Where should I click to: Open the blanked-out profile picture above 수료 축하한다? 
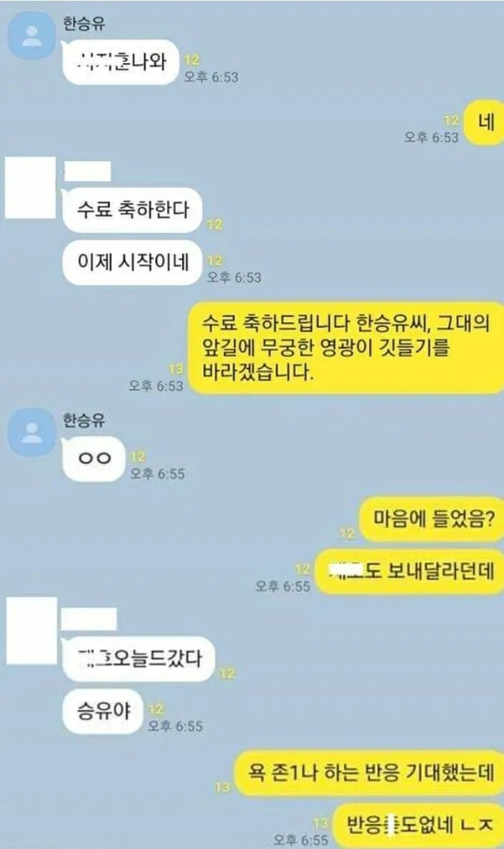point(30,187)
